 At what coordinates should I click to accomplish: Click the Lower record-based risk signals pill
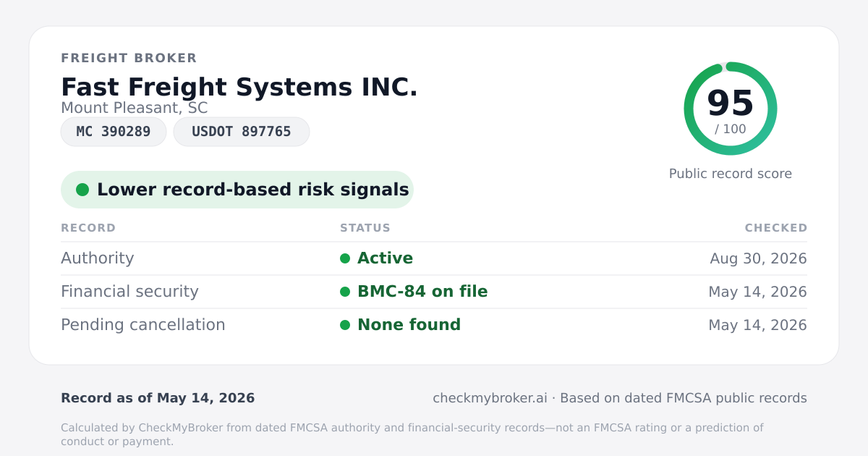coord(237,190)
